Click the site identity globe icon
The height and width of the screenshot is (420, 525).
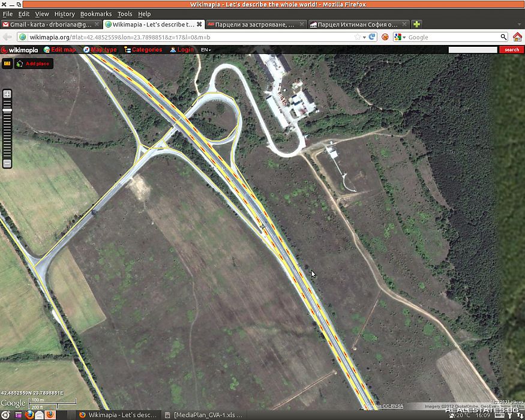point(22,37)
